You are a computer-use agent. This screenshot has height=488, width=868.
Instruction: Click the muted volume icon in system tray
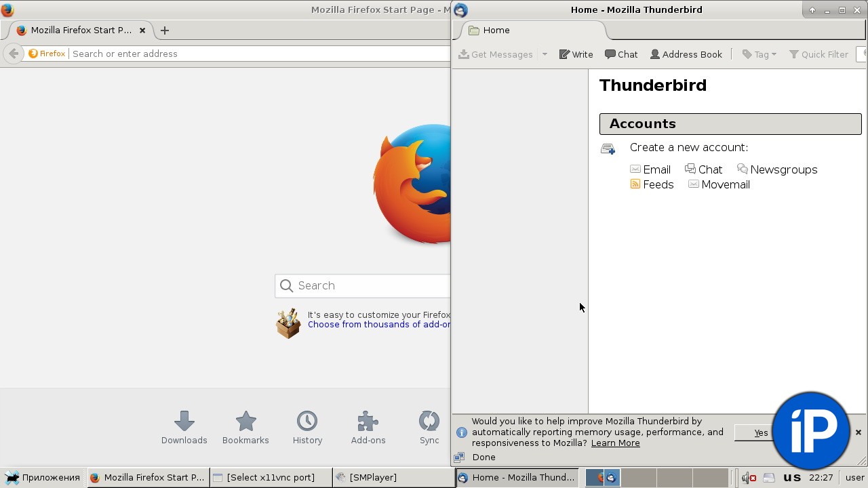(x=749, y=478)
